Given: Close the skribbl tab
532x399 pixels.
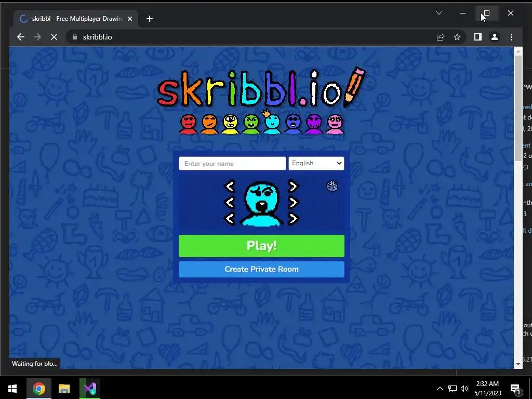Looking at the screenshot, I should click(129, 19).
